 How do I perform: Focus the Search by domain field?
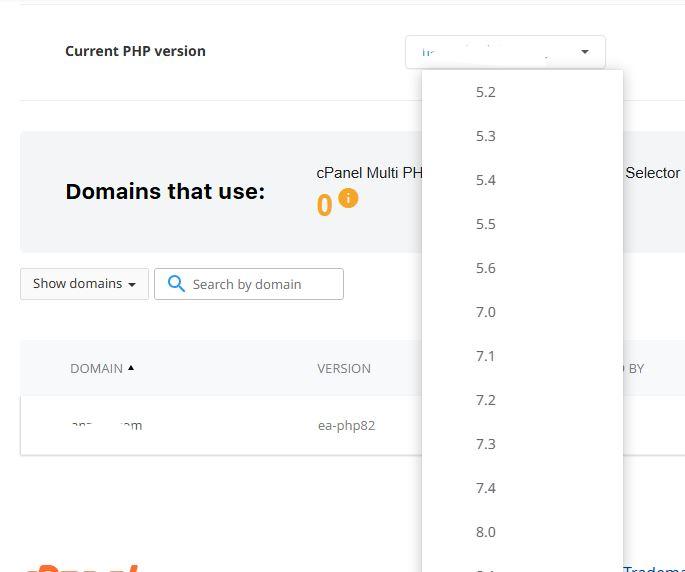pyautogui.click(x=264, y=284)
